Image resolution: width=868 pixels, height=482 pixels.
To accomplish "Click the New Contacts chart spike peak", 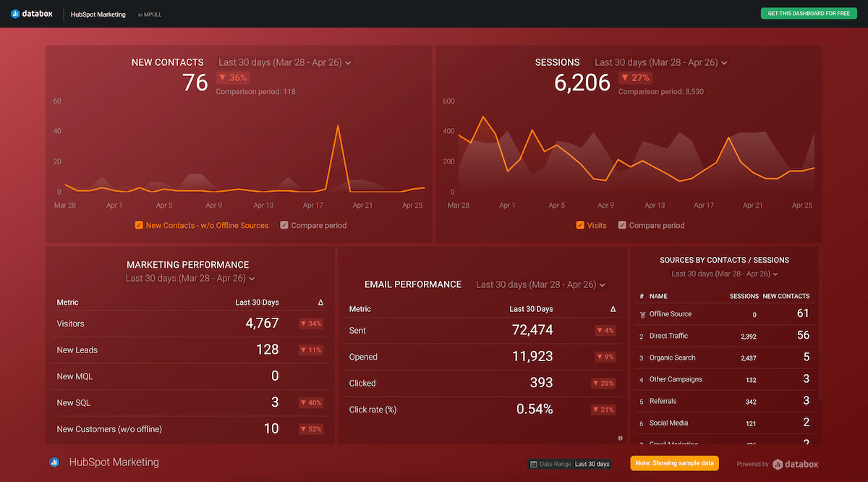I will [x=338, y=126].
